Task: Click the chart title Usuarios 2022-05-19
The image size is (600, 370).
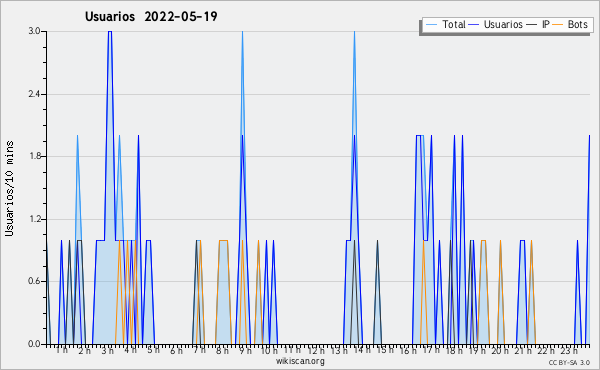Action: [x=151, y=16]
